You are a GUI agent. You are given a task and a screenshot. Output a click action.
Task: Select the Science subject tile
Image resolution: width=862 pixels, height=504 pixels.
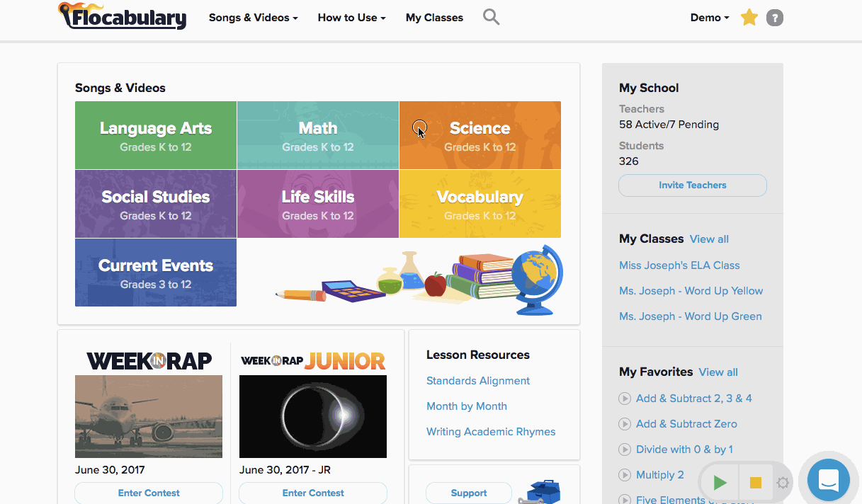pos(480,135)
